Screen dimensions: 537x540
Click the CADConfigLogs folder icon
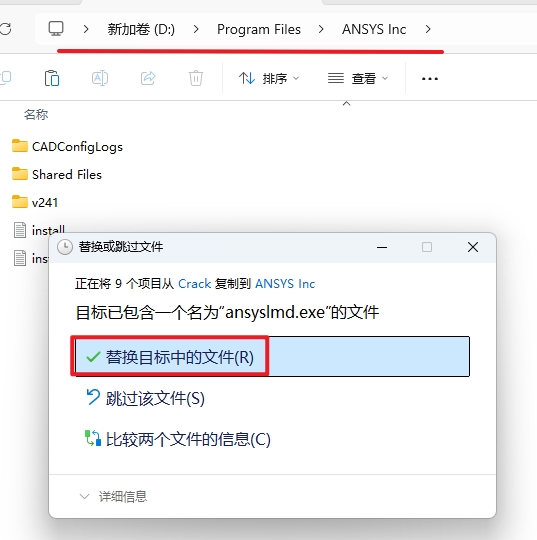[x=20, y=146]
